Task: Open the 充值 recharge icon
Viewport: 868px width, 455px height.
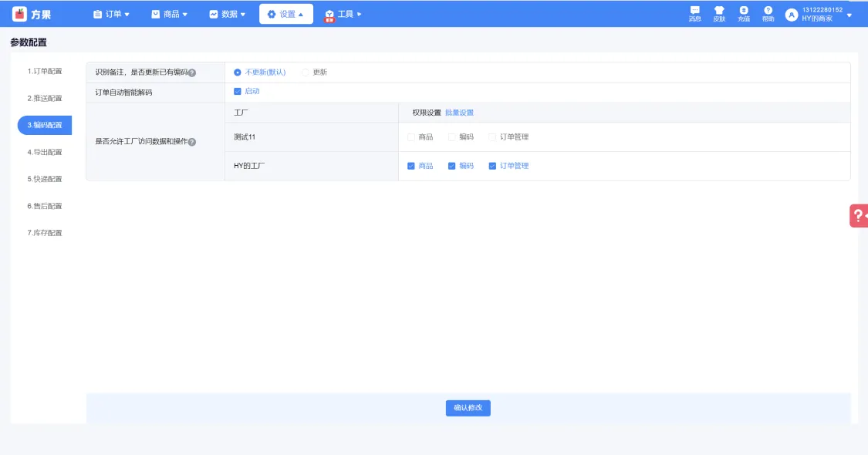Action: pos(744,11)
